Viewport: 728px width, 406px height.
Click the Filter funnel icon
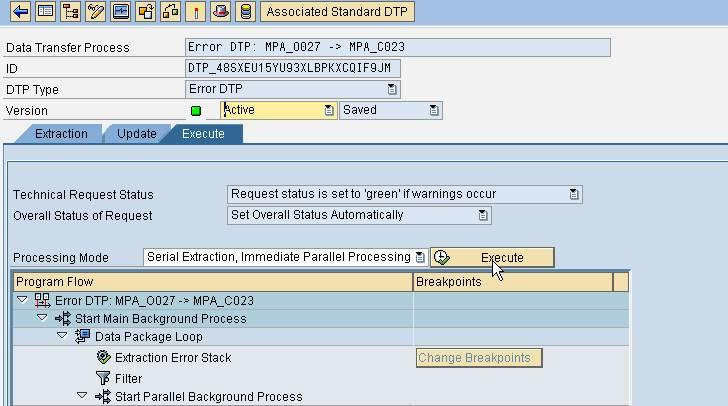pos(103,378)
